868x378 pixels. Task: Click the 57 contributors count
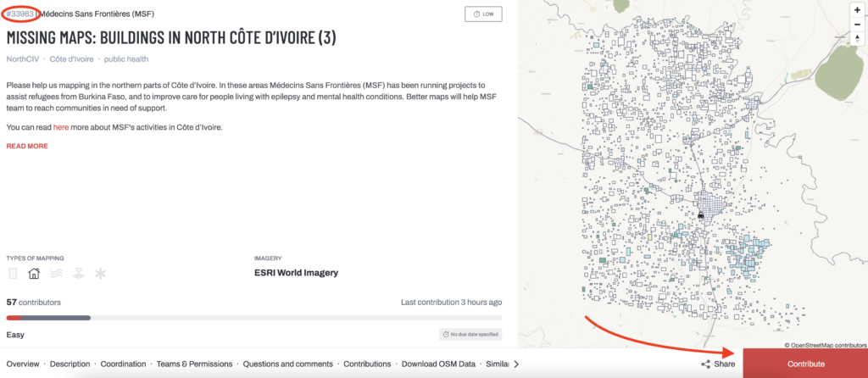point(34,303)
